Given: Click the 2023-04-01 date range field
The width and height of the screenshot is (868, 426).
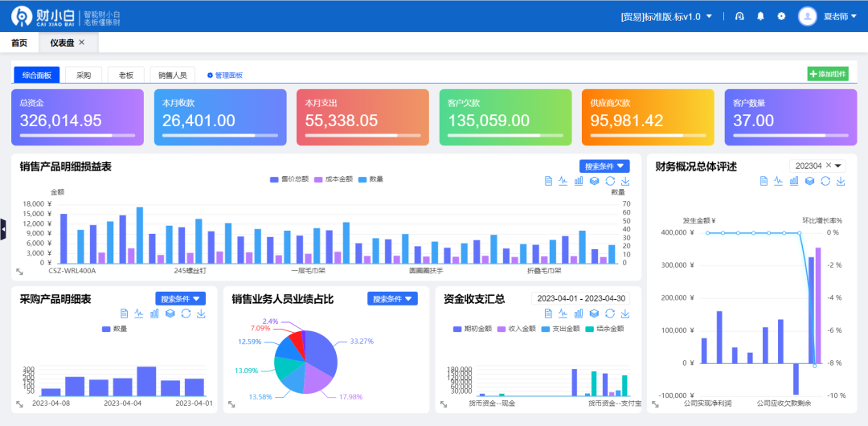Looking at the screenshot, I should click(581, 298).
